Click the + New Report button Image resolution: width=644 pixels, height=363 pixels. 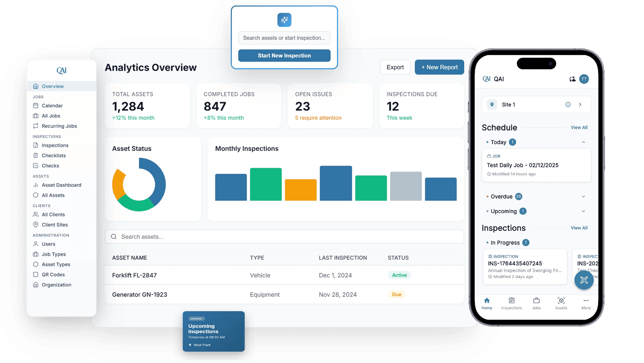(439, 67)
